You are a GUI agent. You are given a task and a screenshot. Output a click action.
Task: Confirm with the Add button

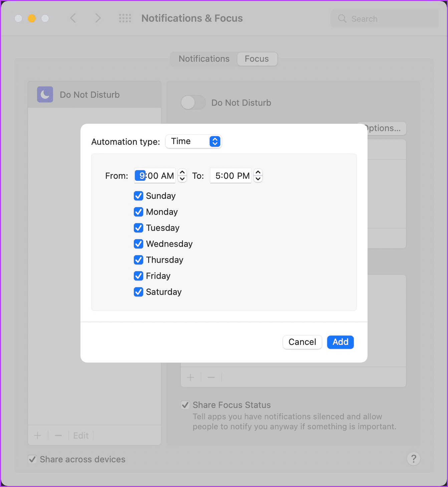point(340,342)
